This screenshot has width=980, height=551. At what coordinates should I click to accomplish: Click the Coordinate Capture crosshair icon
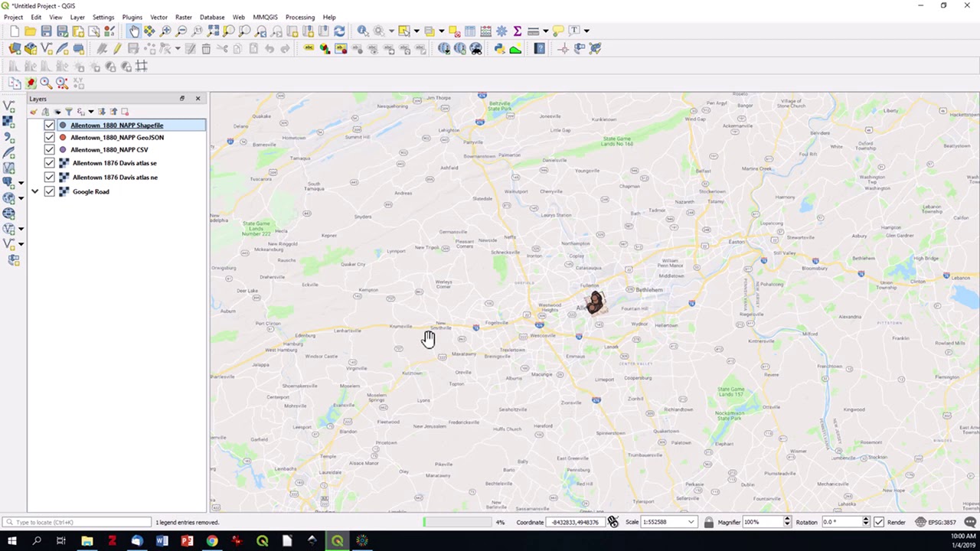[563, 48]
